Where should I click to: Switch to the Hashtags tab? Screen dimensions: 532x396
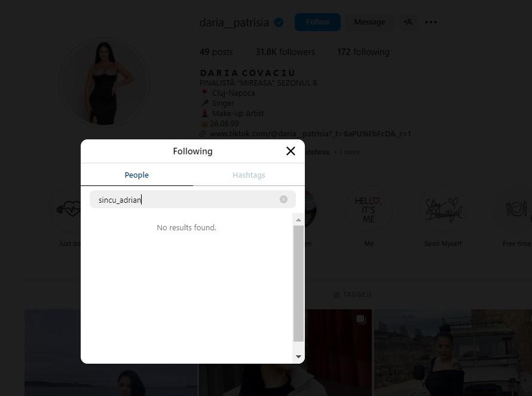click(x=249, y=175)
